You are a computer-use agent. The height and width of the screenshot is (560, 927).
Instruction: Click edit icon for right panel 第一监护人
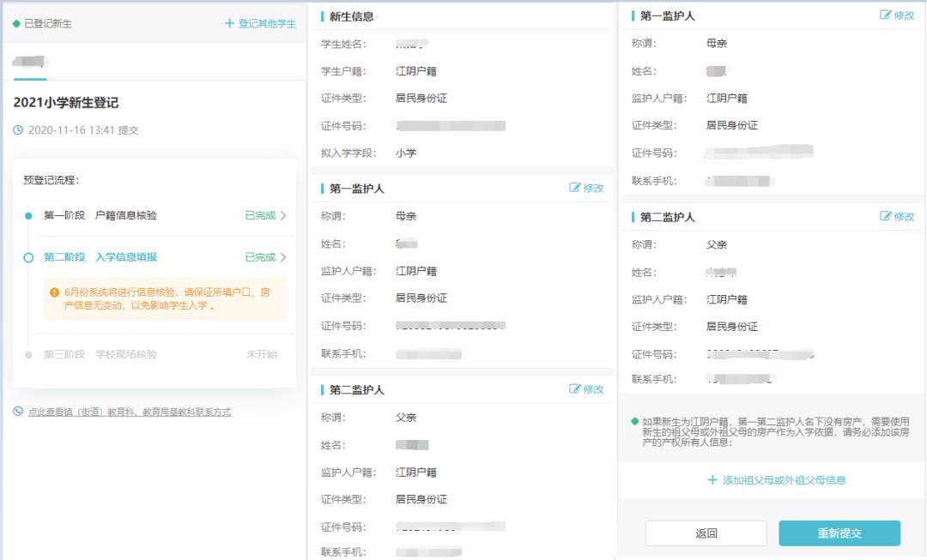(x=885, y=15)
